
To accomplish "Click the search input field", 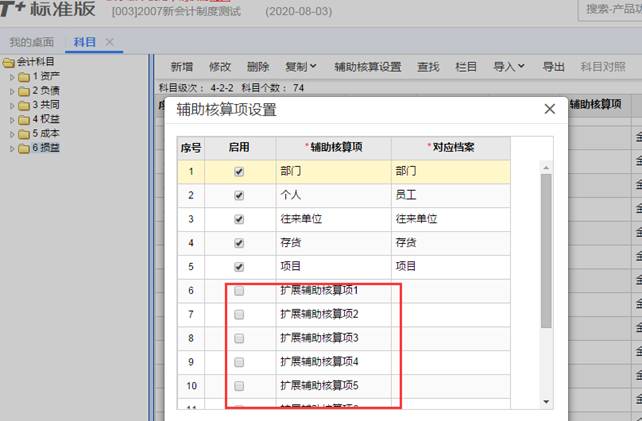I will point(612,9).
